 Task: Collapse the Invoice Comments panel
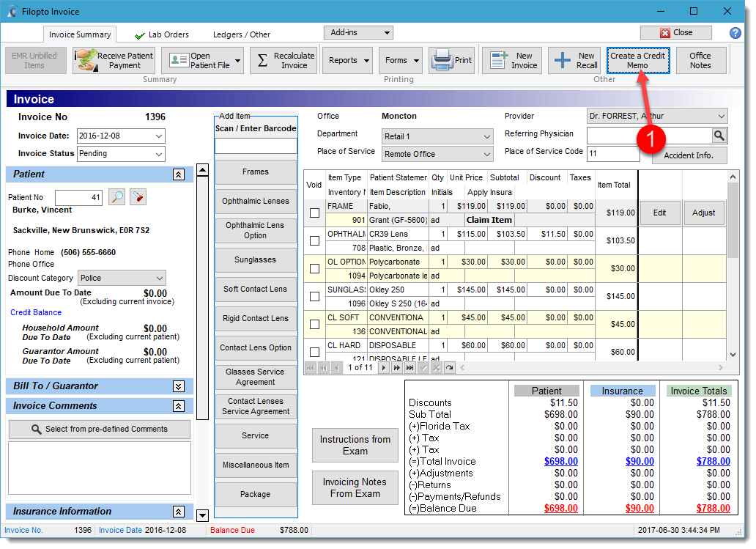point(179,406)
